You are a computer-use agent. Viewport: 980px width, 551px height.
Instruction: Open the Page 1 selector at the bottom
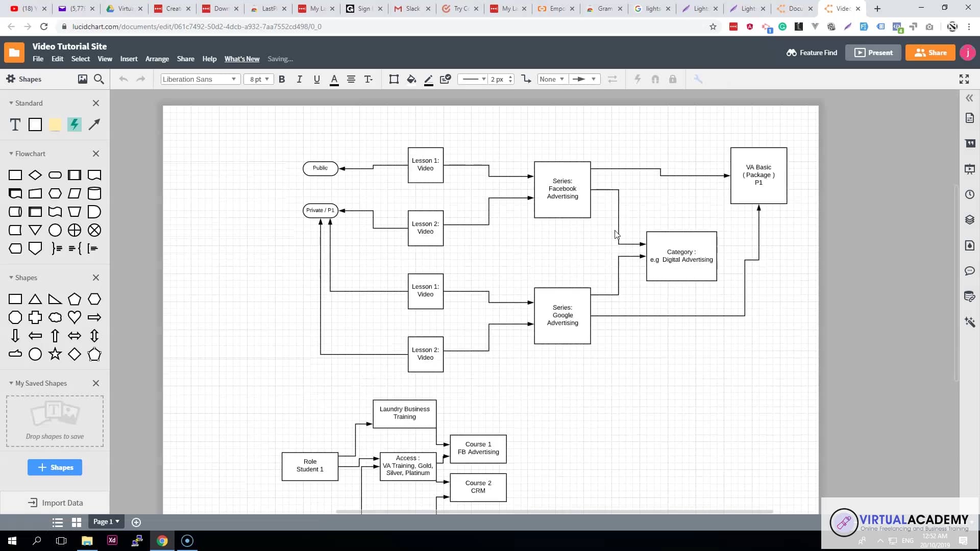[106, 521]
